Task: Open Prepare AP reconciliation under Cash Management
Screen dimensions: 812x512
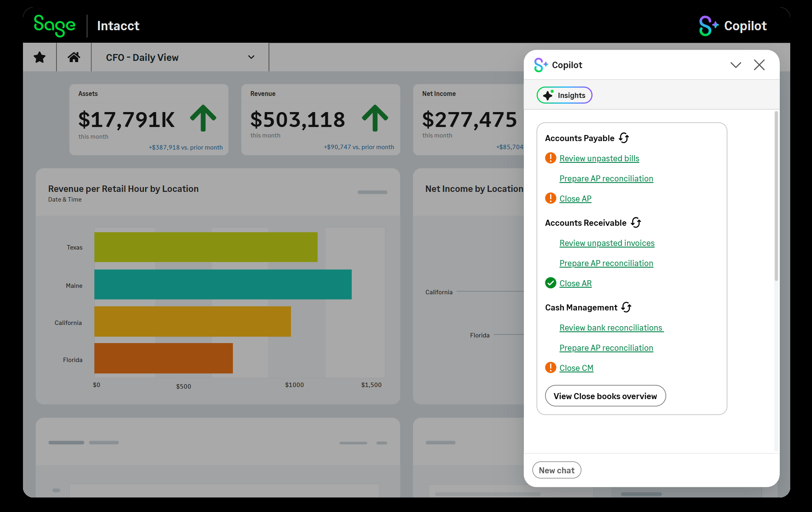Action: pyautogui.click(x=606, y=348)
